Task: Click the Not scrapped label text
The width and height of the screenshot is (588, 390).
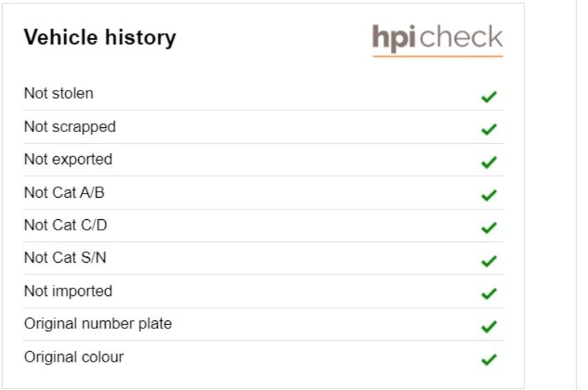Action: [x=70, y=127]
